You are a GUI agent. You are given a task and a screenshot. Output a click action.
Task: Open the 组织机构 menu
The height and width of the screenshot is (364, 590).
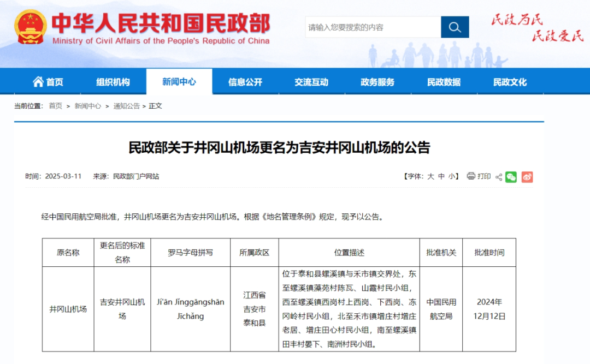[x=113, y=82]
